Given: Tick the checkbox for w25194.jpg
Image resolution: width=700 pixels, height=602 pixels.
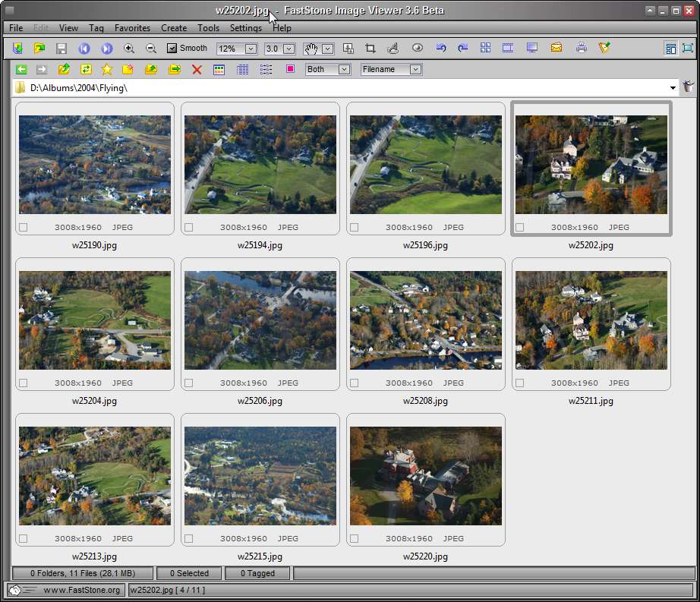Looking at the screenshot, I should point(189,228).
